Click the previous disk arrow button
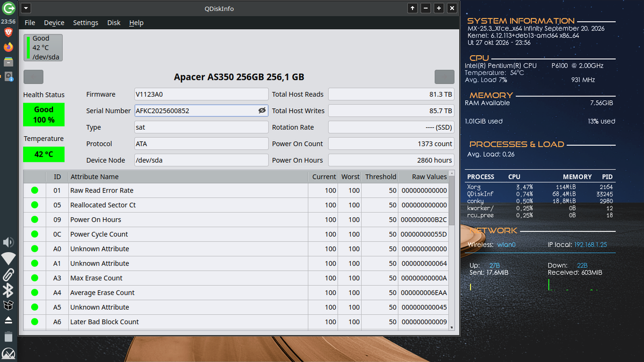This screenshot has width=644, height=362. tap(33, 77)
